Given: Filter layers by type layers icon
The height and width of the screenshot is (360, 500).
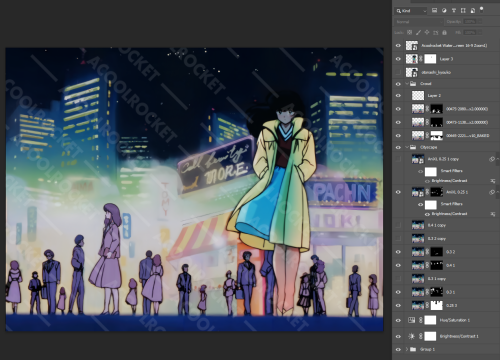Looking at the screenshot, I should pyautogui.click(x=454, y=11).
